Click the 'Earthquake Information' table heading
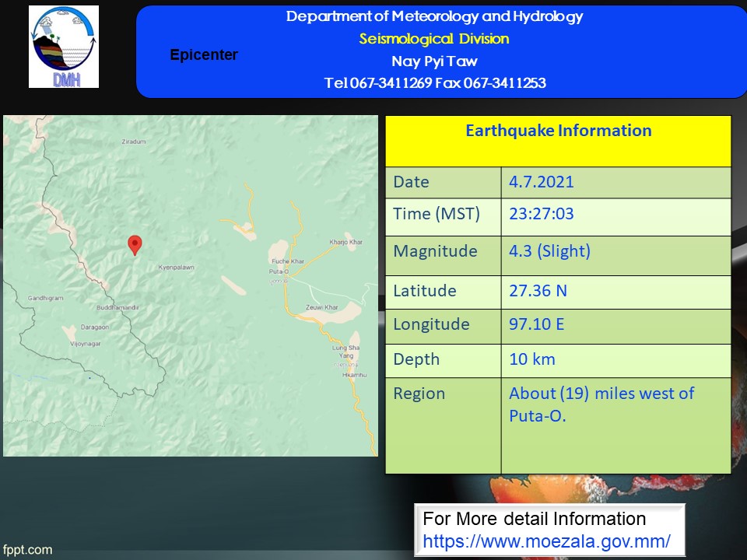Image resolution: width=747 pixels, height=560 pixels. tap(559, 131)
